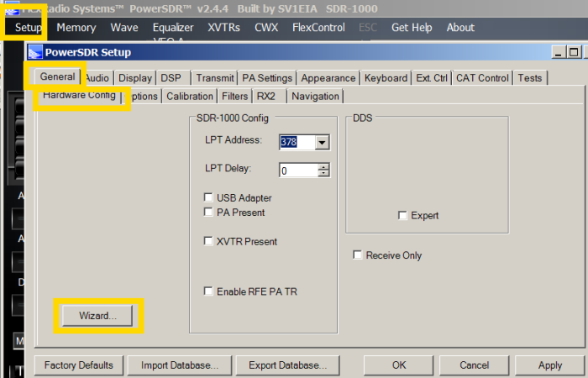Launch the Wizard... button
The width and height of the screenshot is (588, 378).
(97, 316)
